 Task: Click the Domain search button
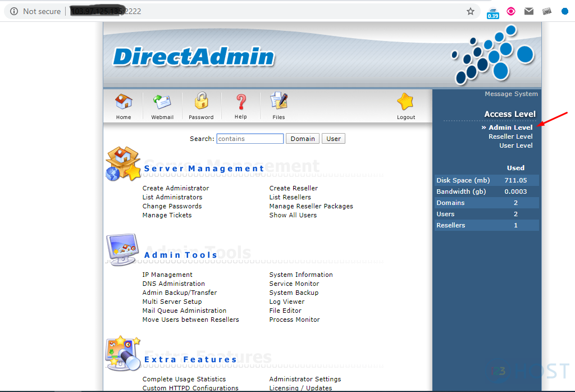point(303,139)
